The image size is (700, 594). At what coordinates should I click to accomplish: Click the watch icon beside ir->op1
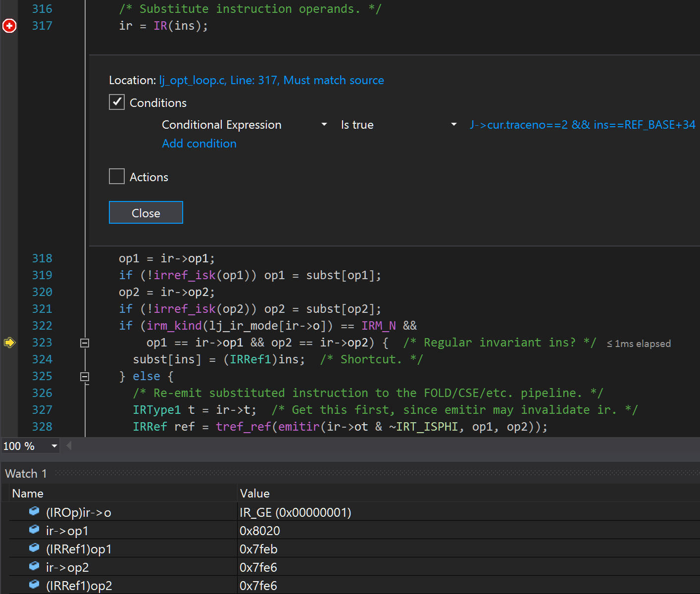point(34,530)
